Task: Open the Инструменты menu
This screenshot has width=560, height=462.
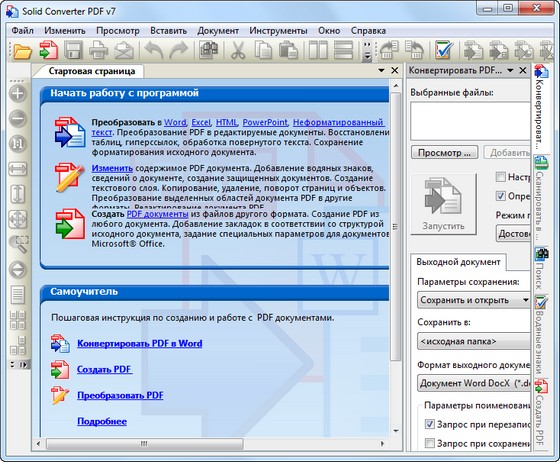Action: pyautogui.click(x=278, y=31)
